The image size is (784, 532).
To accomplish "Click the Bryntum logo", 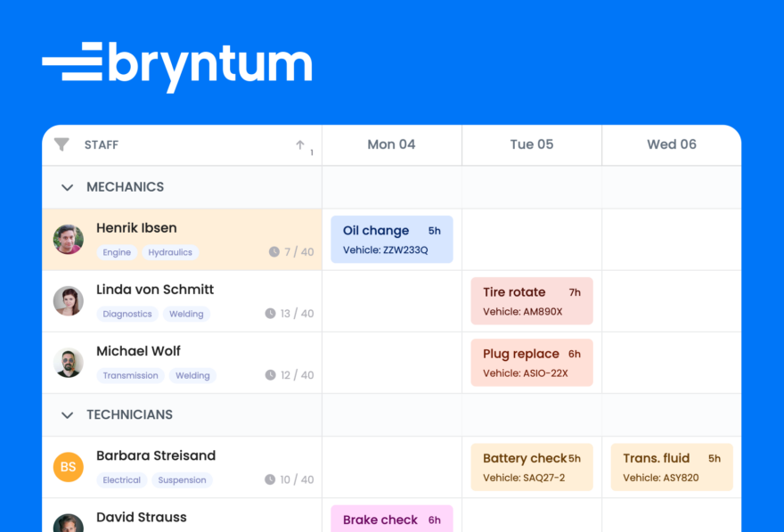I will pyautogui.click(x=176, y=65).
